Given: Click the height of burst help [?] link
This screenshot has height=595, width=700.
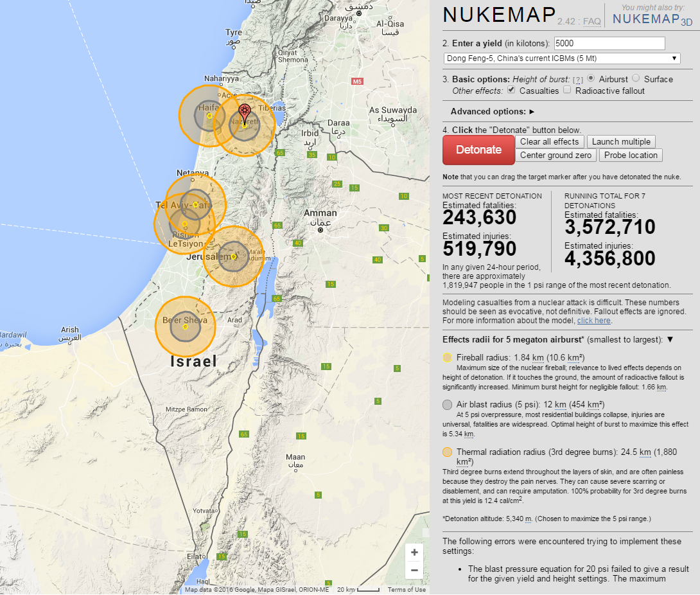Looking at the screenshot, I should coord(578,80).
